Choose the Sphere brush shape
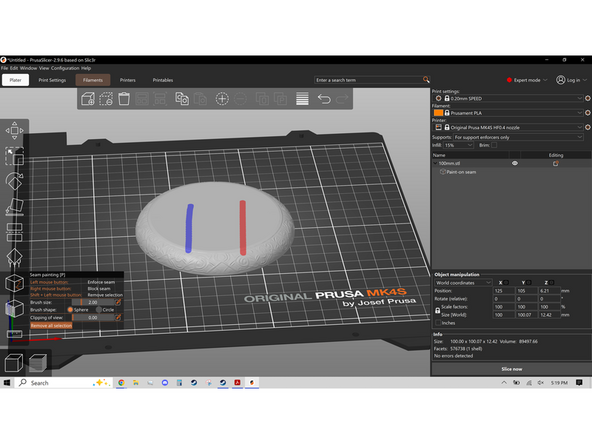 tap(70, 310)
